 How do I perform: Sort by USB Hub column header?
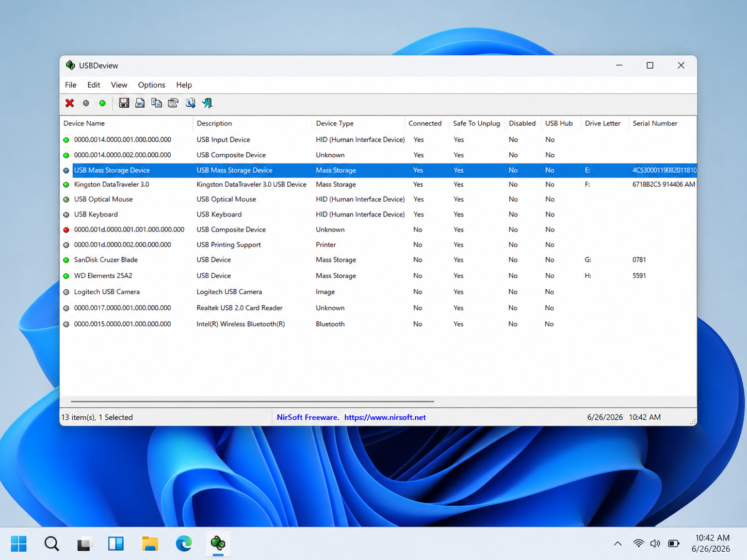coord(561,123)
